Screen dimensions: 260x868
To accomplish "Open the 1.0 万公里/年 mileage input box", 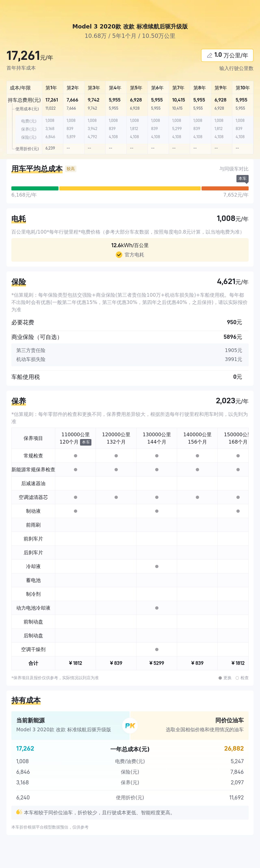I will point(227,55).
